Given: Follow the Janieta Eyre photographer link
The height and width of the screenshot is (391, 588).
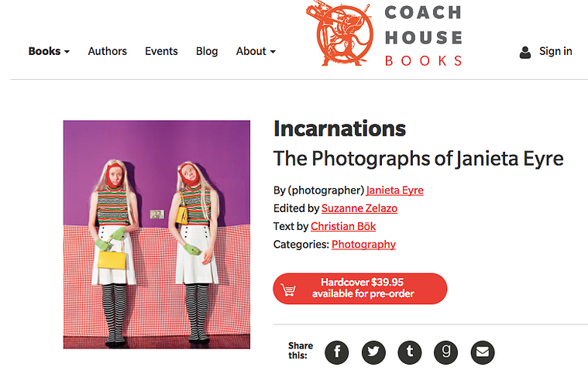Looking at the screenshot, I should (395, 190).
